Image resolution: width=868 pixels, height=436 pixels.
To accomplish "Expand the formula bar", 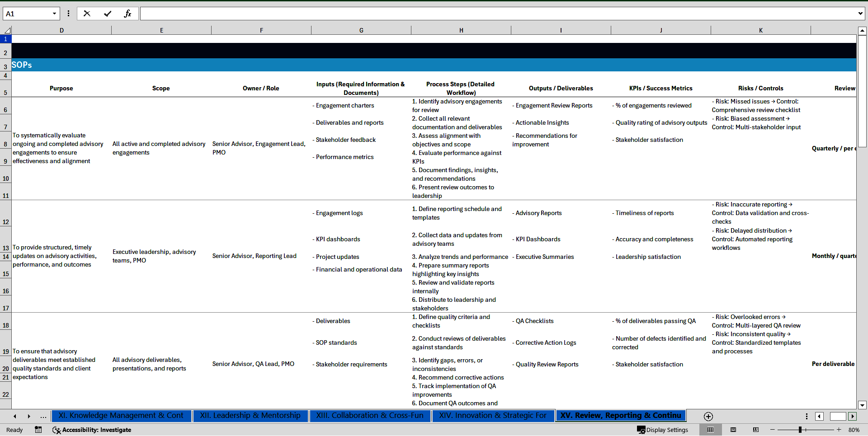I will pyautogui.click(x=860, y=14).
